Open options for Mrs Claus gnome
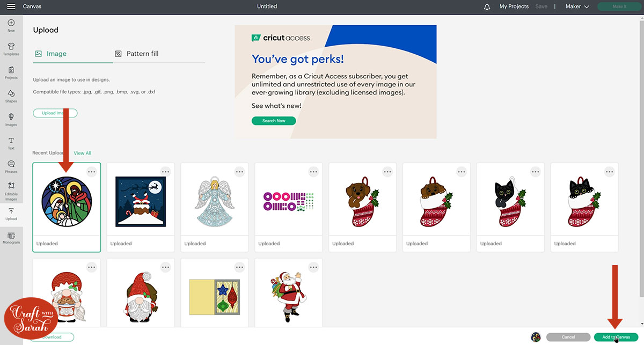 coord(91,267)
